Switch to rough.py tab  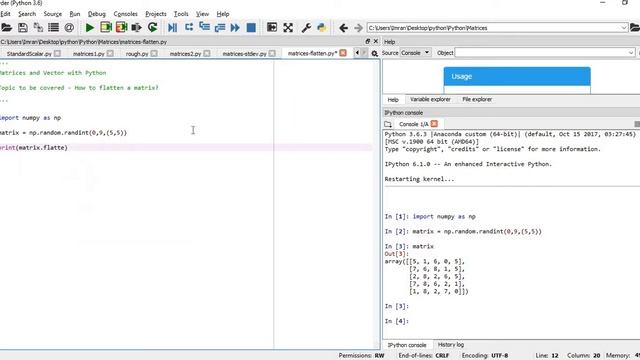[137, 53]
